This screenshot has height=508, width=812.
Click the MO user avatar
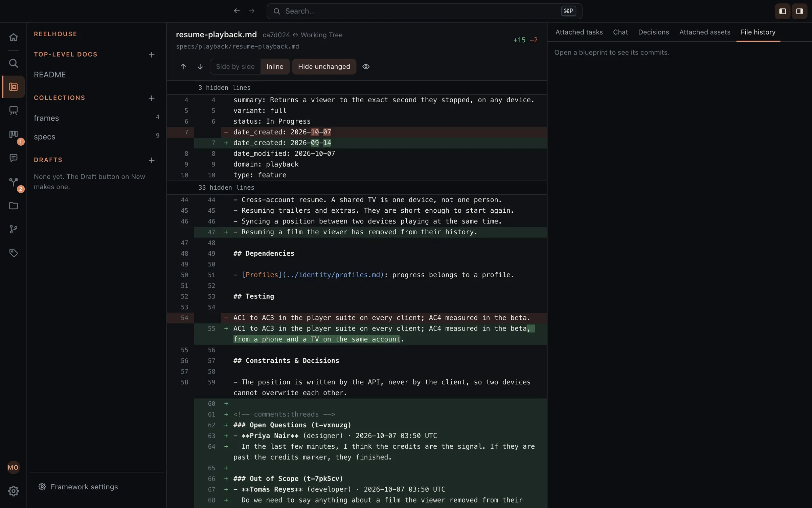14,467
